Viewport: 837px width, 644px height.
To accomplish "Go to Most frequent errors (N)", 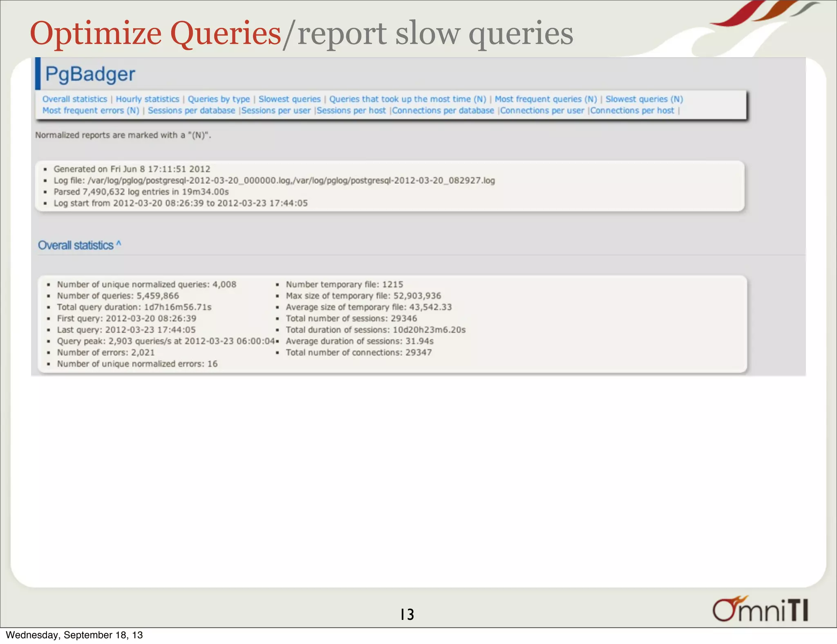I will (x=91, y=111).
